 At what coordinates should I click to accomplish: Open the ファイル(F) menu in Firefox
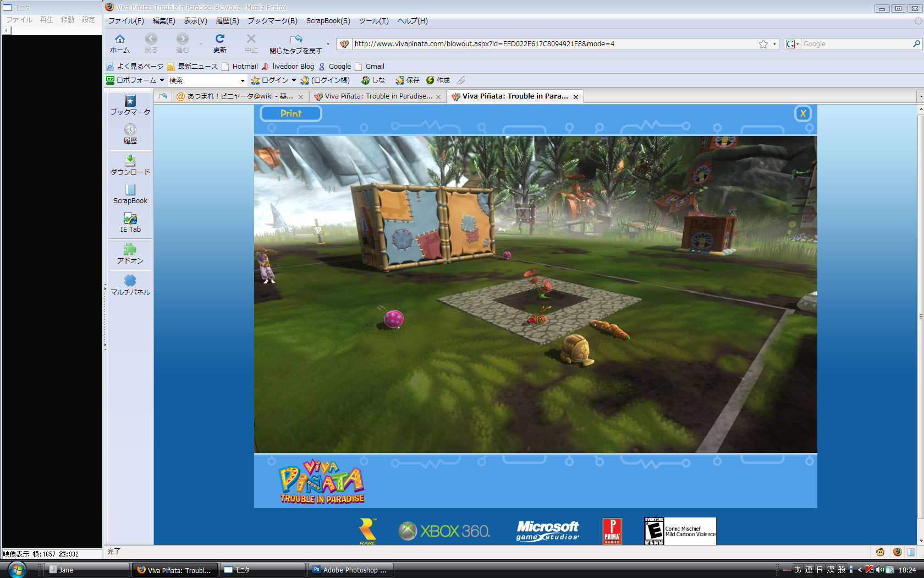pyautogui.click(x=126, y=21)
